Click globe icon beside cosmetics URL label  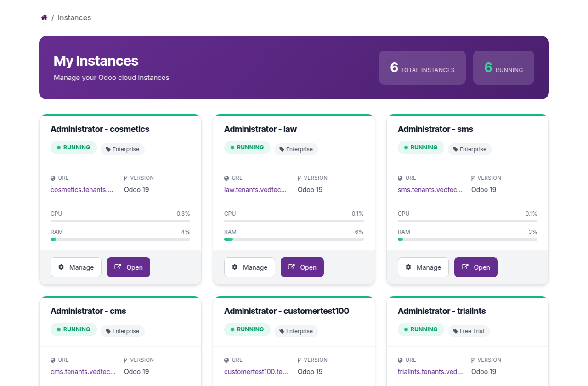click(x=53, y=178)
